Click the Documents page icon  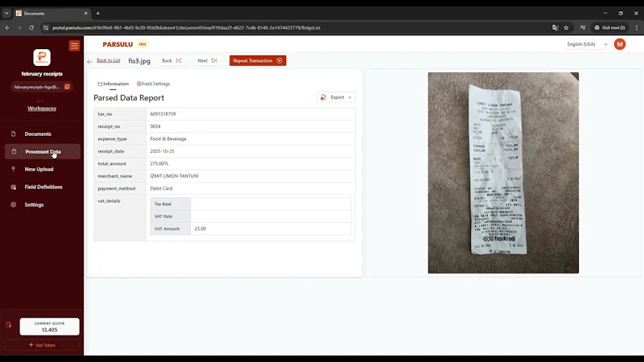click(x=14, y=134)
